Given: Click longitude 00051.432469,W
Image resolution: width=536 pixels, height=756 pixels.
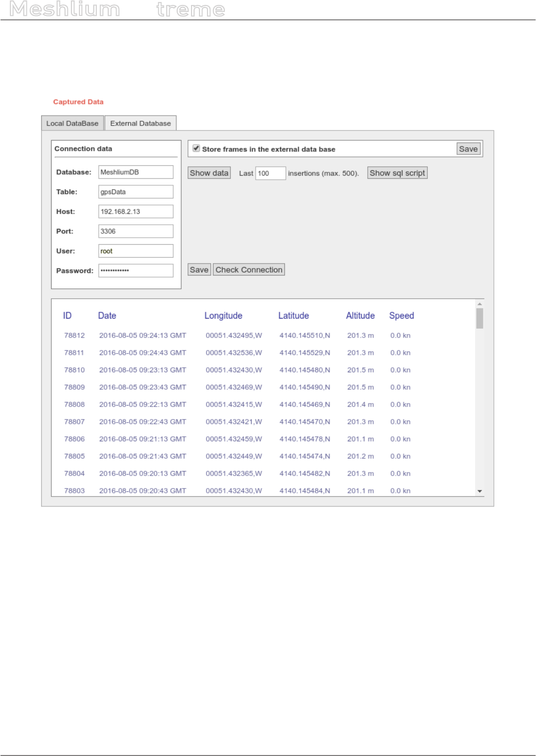Looking at the screenshot, I should (x=234, y=387).
